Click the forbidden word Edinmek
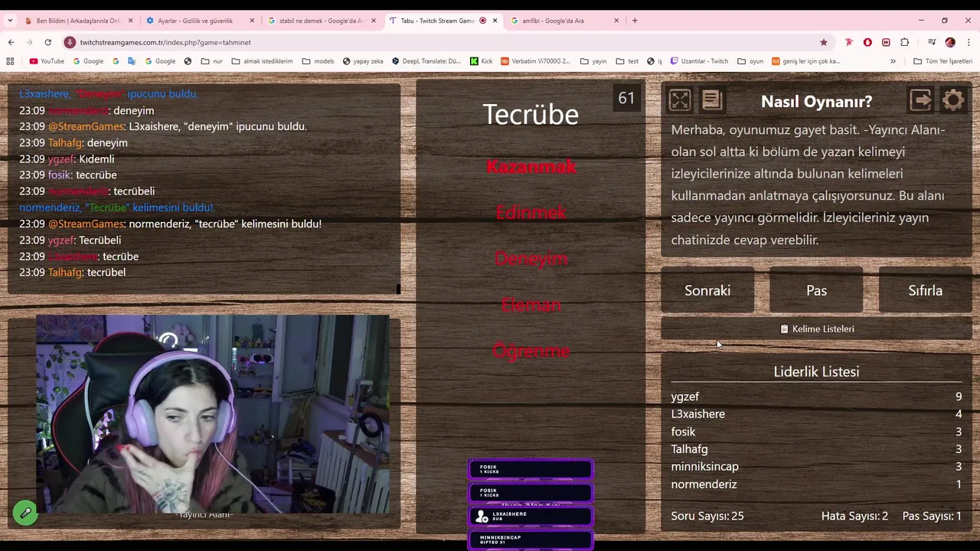Screen dimensions: 980x551 point(531,212)
